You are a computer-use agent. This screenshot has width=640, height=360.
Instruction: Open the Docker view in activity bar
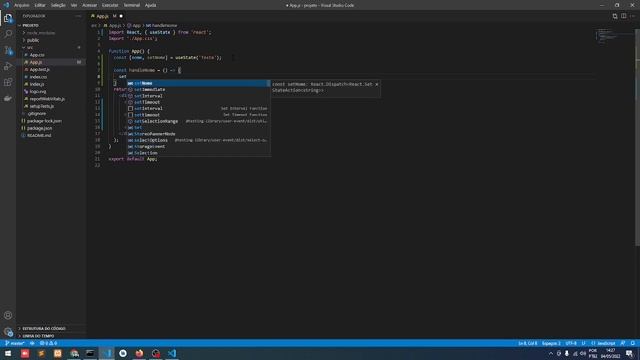coord(8,98)
